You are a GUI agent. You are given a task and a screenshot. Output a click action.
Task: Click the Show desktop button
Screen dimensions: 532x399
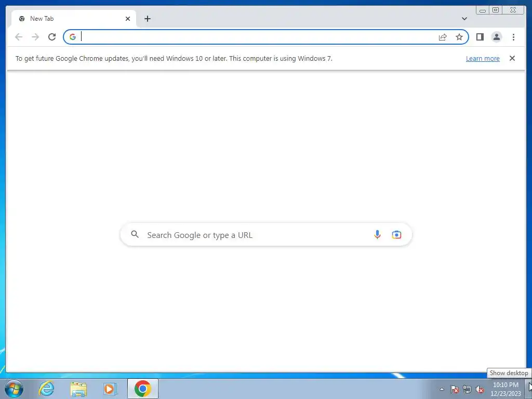click(529, 389)
